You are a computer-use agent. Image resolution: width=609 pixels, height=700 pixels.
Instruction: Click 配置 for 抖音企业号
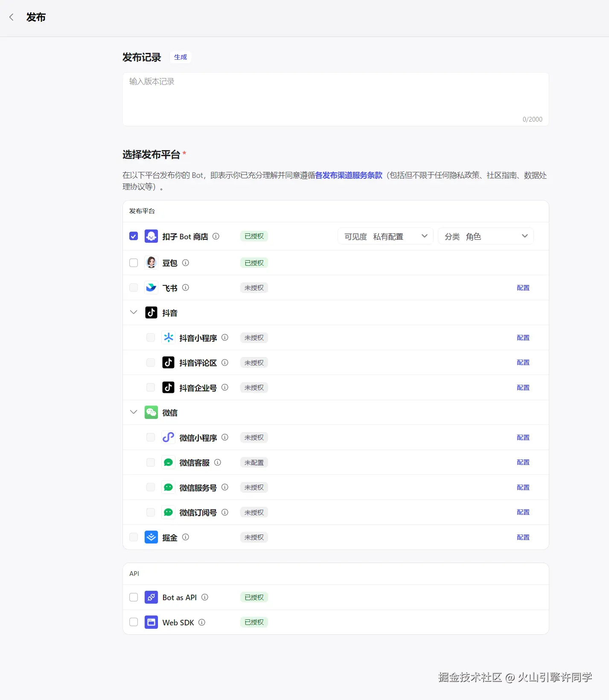tap(523, 388)
